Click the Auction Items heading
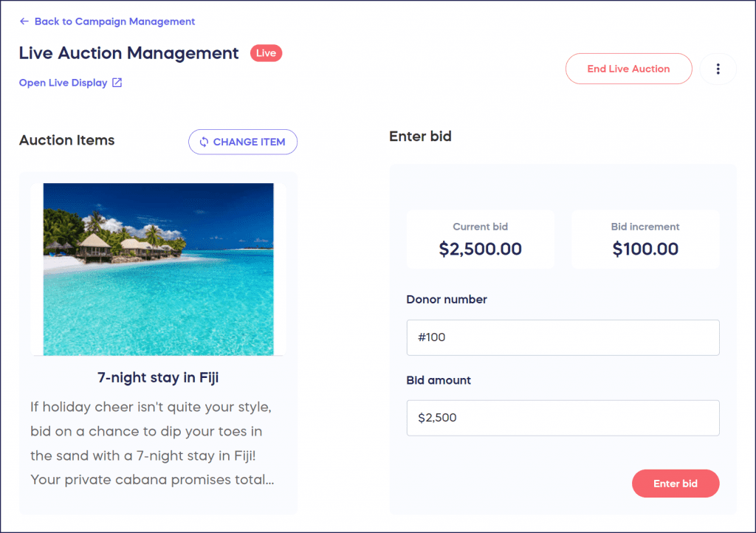This screenshot has height=533, width=756. (66, 140)
